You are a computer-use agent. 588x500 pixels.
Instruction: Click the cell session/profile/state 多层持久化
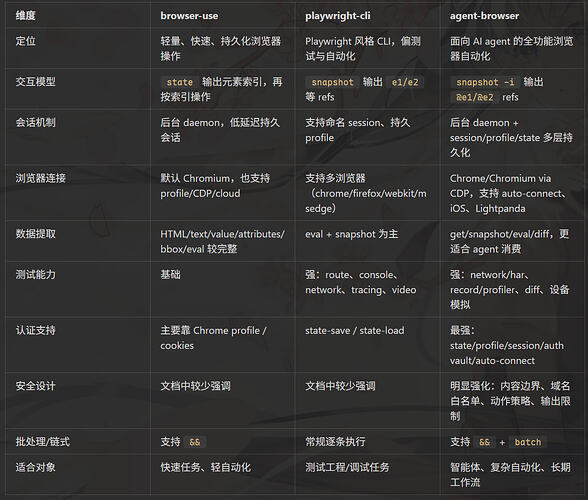[511, 137]
